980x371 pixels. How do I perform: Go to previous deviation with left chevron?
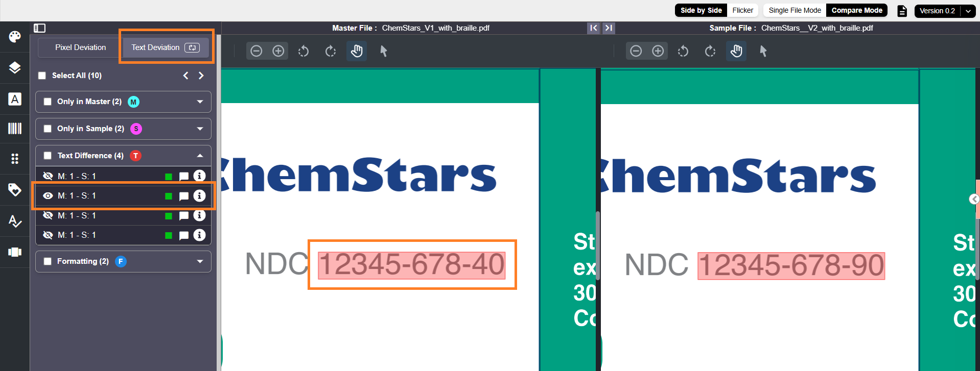pos(186,76)
